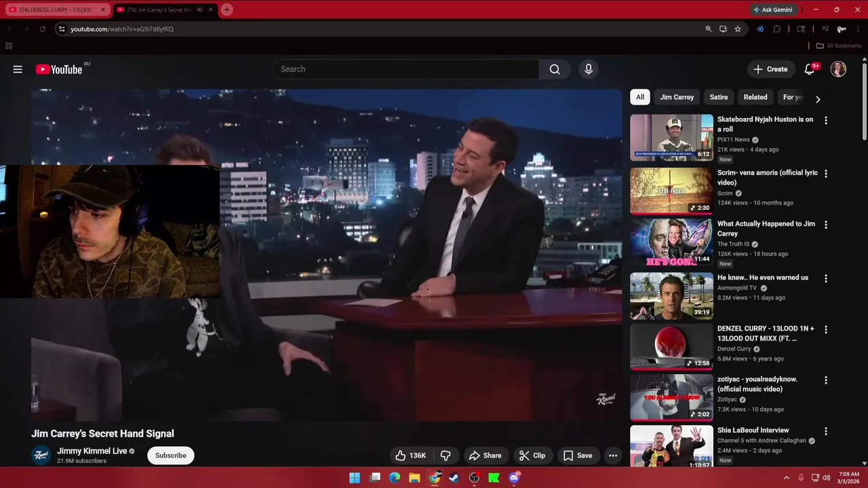Viewport: 868px width, 488px height.
Task: Open the account avatar menu
Action: tap(838, 69)
